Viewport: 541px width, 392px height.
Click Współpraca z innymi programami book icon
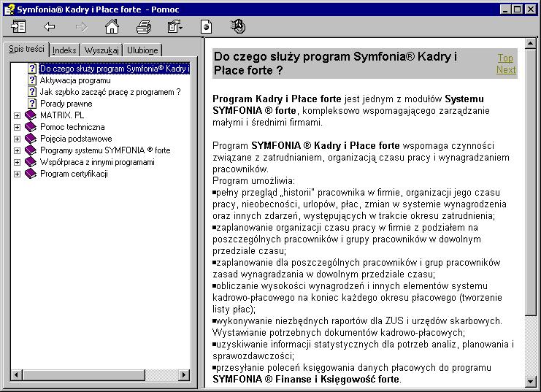[31, 162]
